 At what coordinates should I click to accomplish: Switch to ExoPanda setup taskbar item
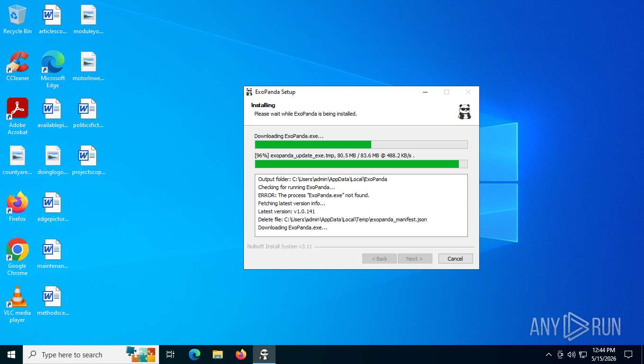point(264,355)
